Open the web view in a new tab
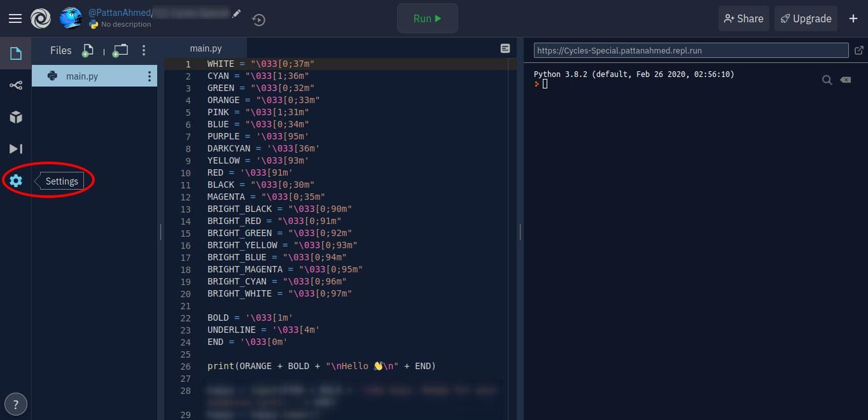 pyautogui.click(x=858, y=50)
